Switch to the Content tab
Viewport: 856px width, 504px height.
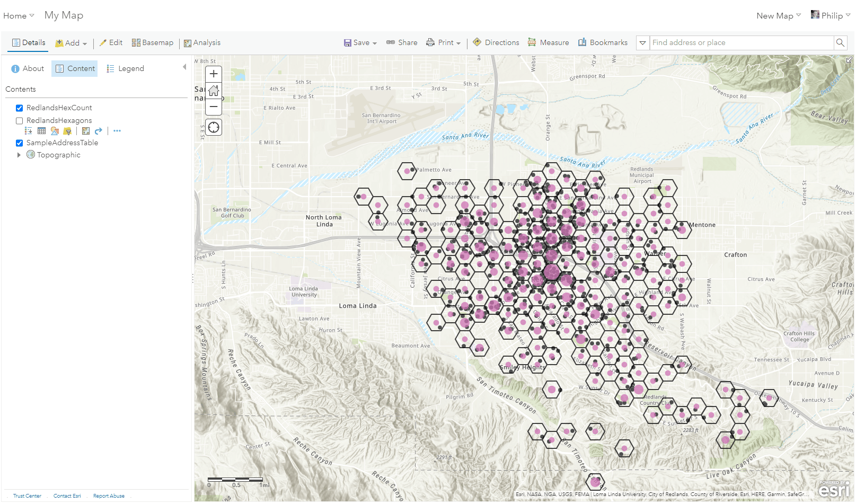(x=75, y=68)
